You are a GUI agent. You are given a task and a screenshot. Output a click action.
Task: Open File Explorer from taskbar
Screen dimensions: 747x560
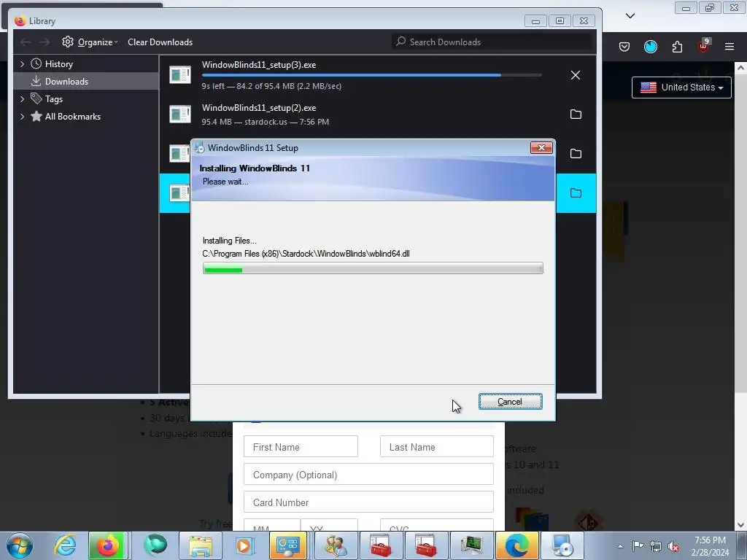201,545
